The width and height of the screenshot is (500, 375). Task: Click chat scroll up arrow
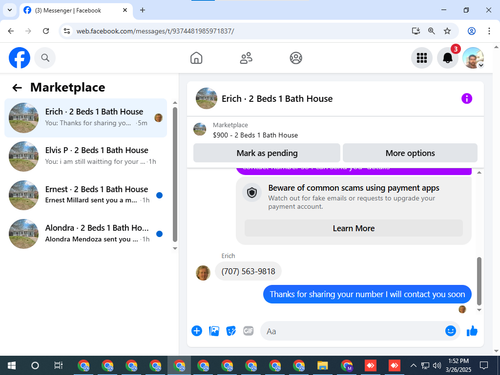click(x=479, y=173)
